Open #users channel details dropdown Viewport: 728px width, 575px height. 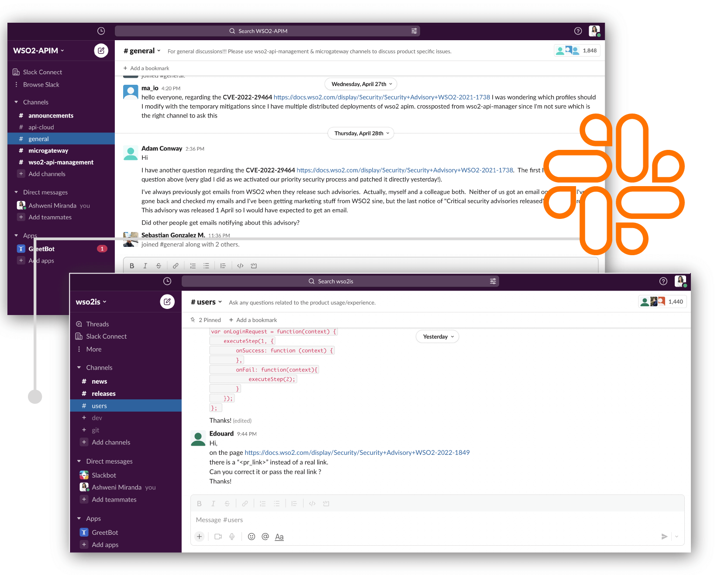tap(207, 302)
